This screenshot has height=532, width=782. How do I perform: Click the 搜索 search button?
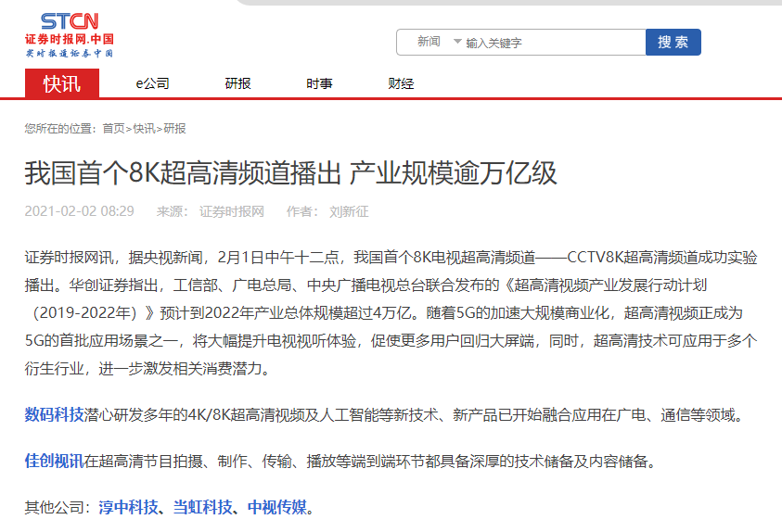(673, 42)
